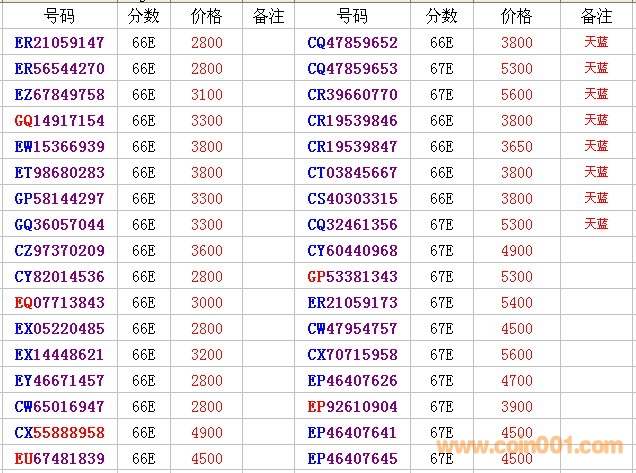Click serial number CW47954757
Screen dimensions: 636x473
coord(352,329)
